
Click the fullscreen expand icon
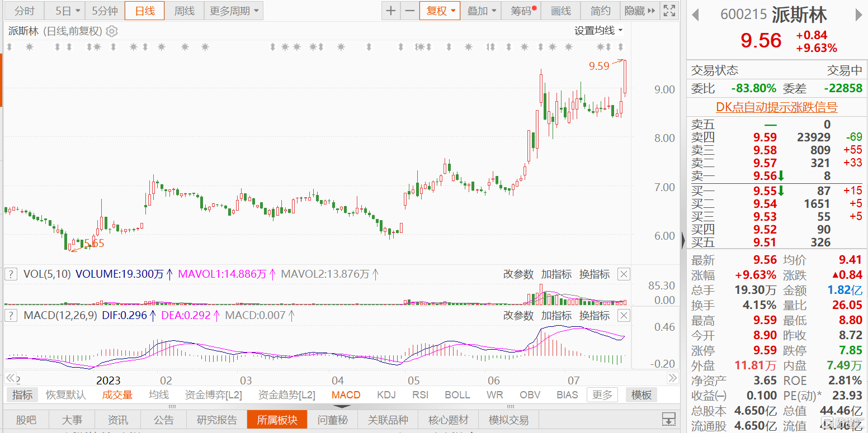coord(669,11)
